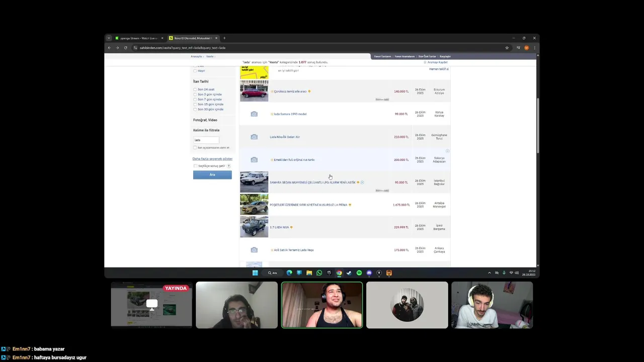This screenshot has width=644, height=362.
Task: Open listing 1.7 LADA NİVA
Action: coord(279,227)
